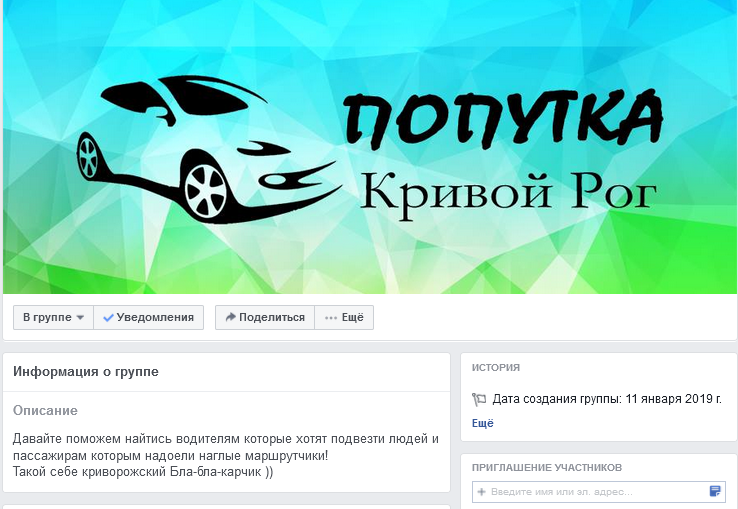Click the dropdown arrow next to В группе

click(x=80, y=318)
